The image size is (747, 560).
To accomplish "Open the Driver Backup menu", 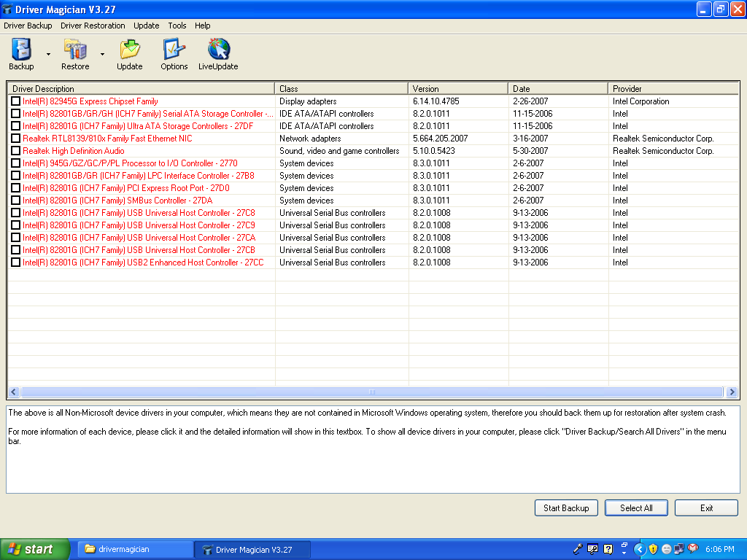I will [x=28, y=26].
